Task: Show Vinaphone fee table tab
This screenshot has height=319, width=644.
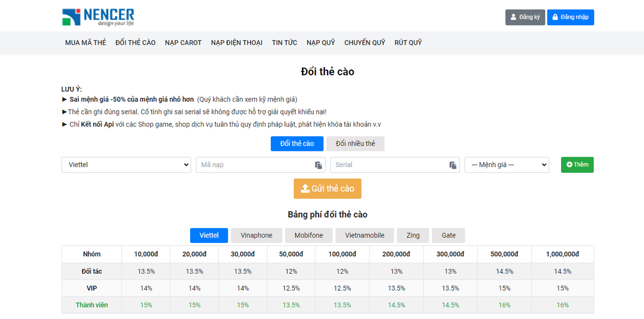Action: 256,236
